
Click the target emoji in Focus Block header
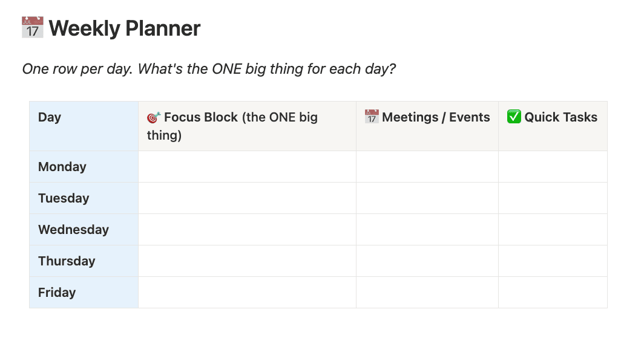[x=154, y=117]
